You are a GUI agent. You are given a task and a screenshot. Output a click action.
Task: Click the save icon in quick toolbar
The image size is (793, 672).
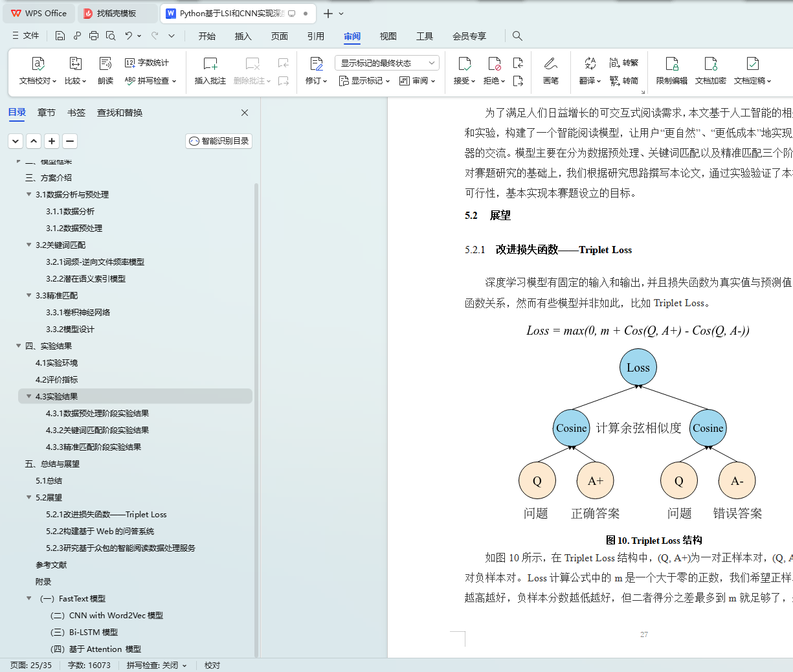pyautogui.click(x=60, y=36)
